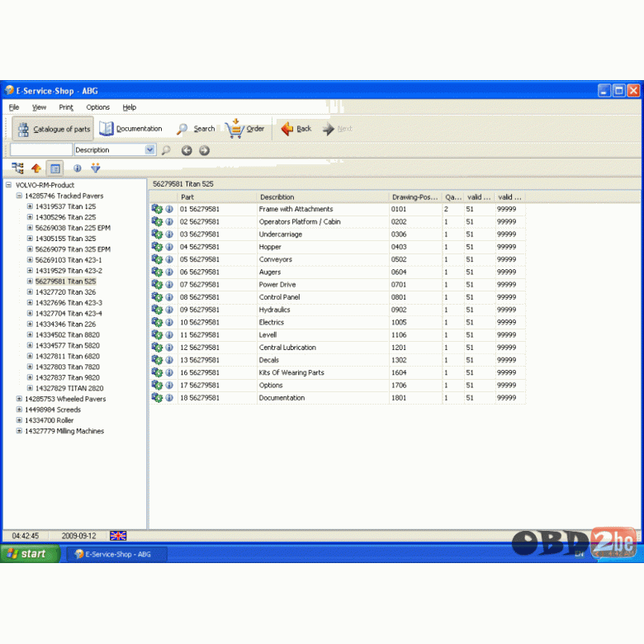Click the magnifier icon beside Description dropdown

tap(166, 150)
